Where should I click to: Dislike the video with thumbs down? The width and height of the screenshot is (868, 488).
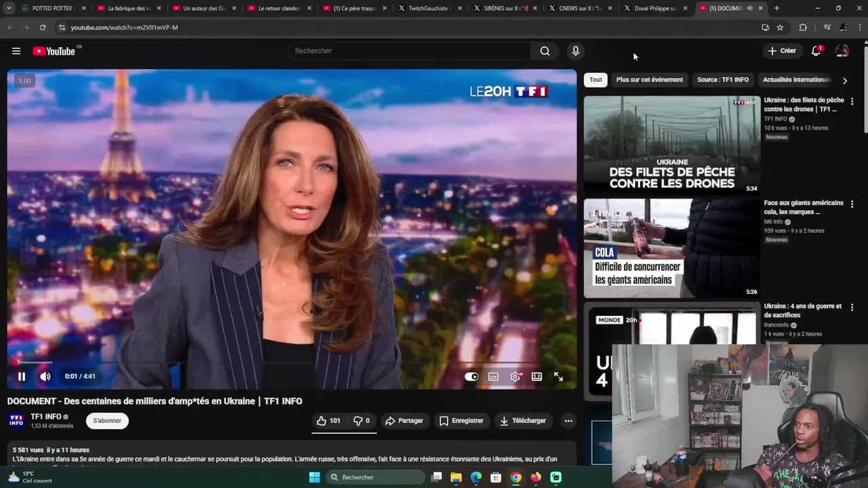pyautogui.click(x=361, y=421)
